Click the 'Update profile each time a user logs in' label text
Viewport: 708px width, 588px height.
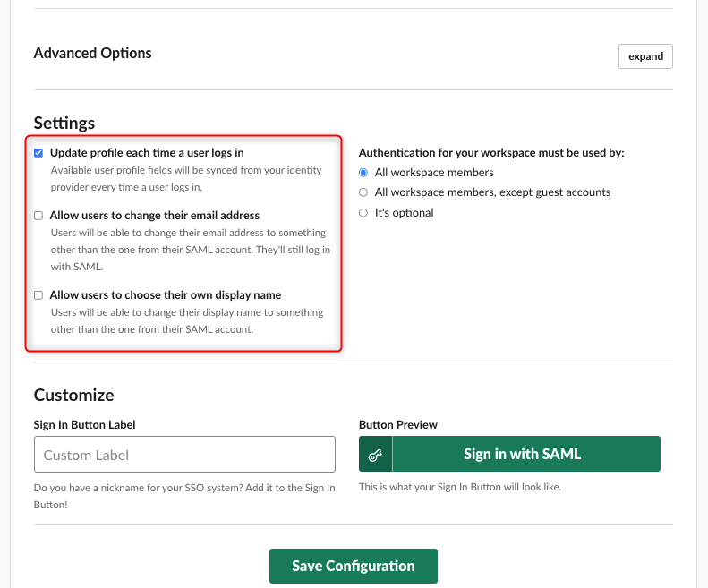point(147,153)
